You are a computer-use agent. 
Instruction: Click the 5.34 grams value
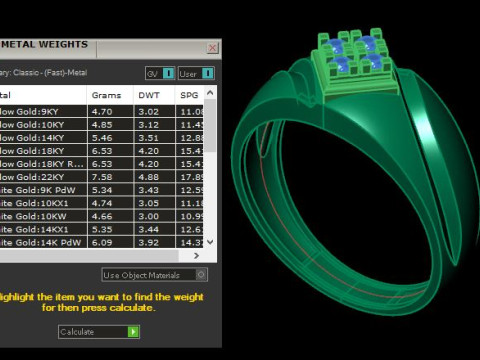(102, 190)
